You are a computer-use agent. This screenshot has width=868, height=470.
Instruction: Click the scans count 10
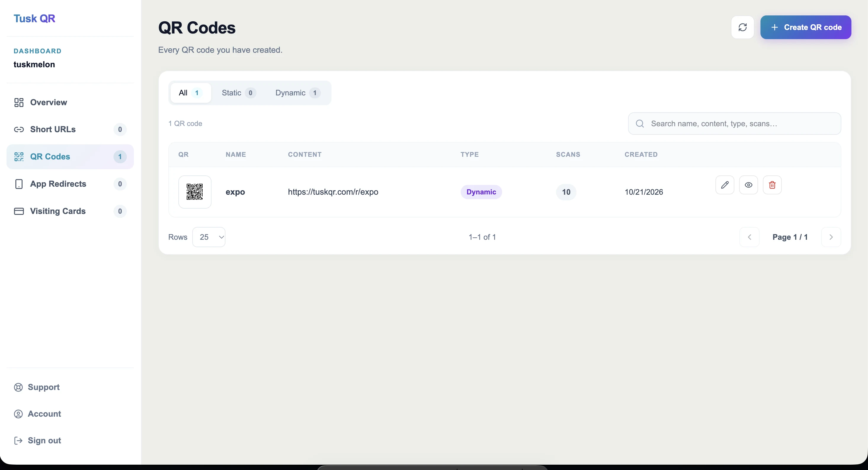(x=566, y=192)
